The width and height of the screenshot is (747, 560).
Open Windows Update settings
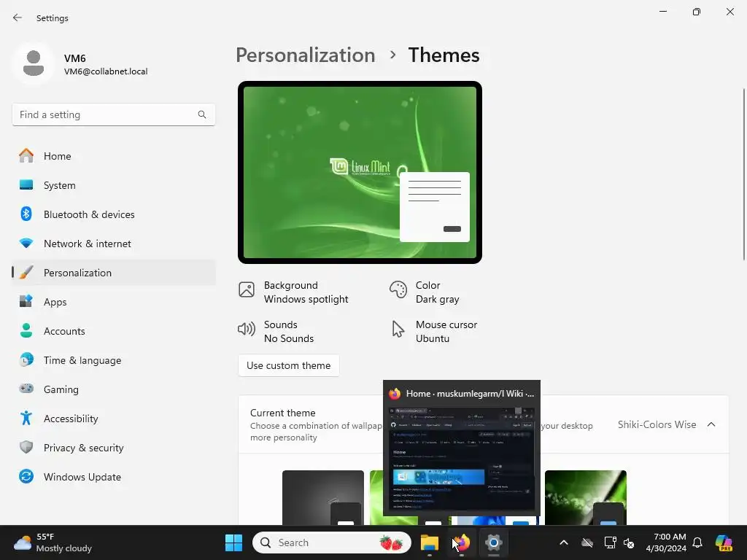(x=113, y=477)
